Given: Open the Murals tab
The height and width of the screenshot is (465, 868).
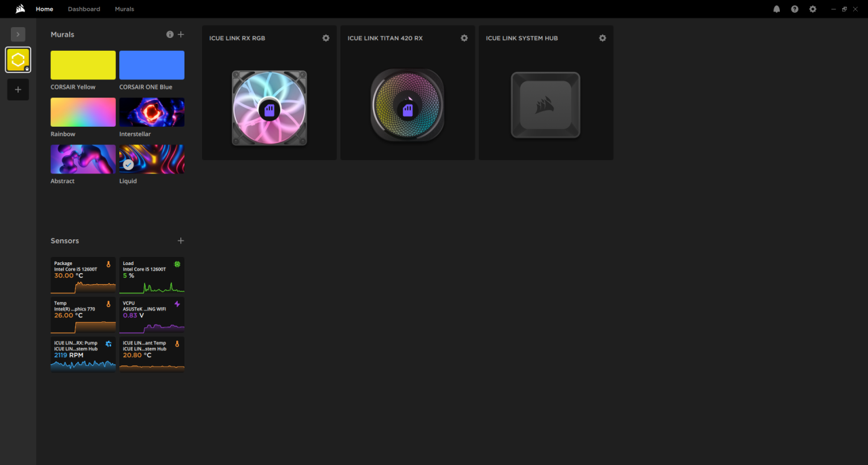Looking at the screenshot, I should click(x=124, y=9).
